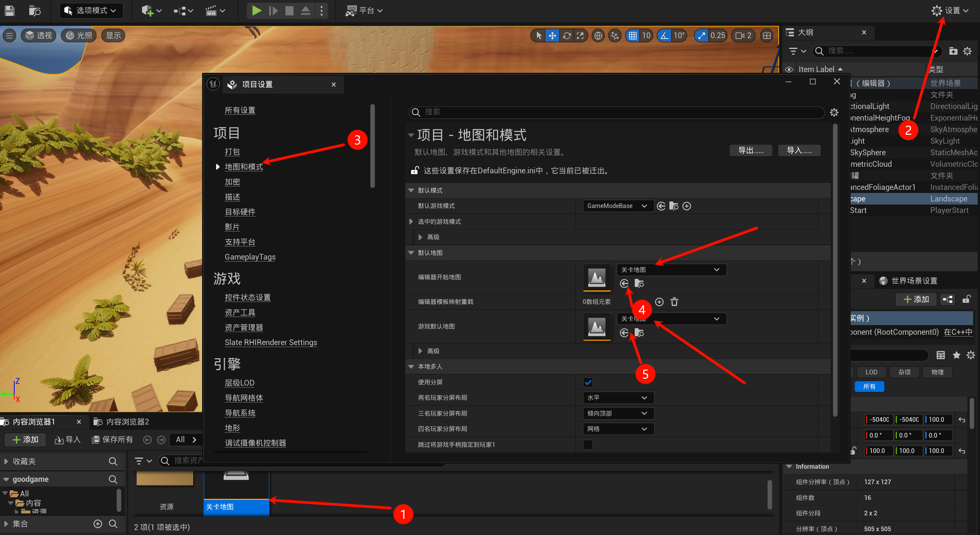Image resolution: width=980 pixels, height=535 pixels.
Task: Add element to editor template map overrides
Action: coord(659,302)
